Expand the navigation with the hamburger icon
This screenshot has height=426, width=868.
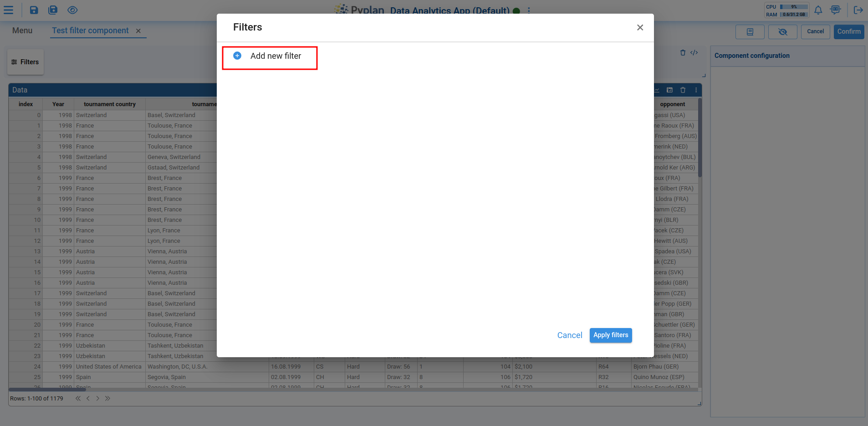pyautogui.click(x=8, y=10)
